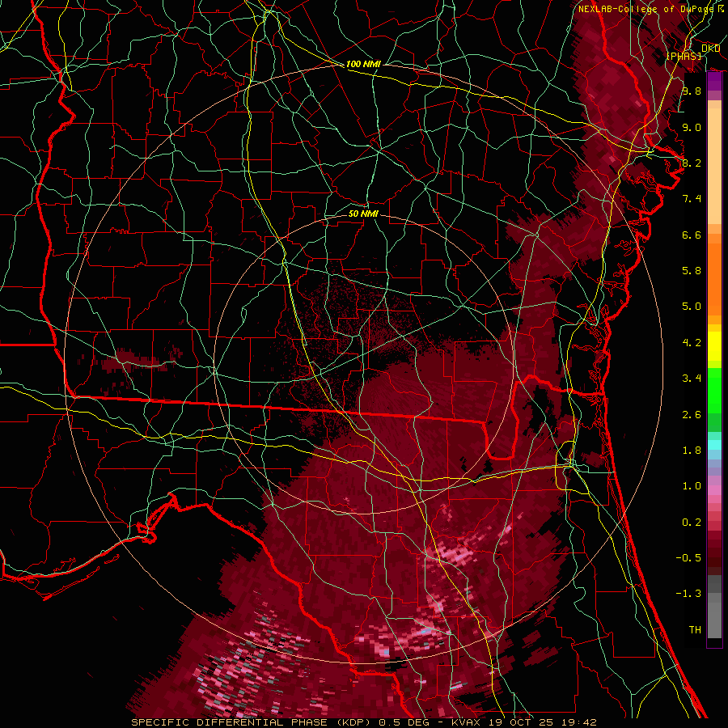The width and height of the screenshot is (728, 728).
Task: Click the 50 NMI range ring label
Action: point(363,214)
